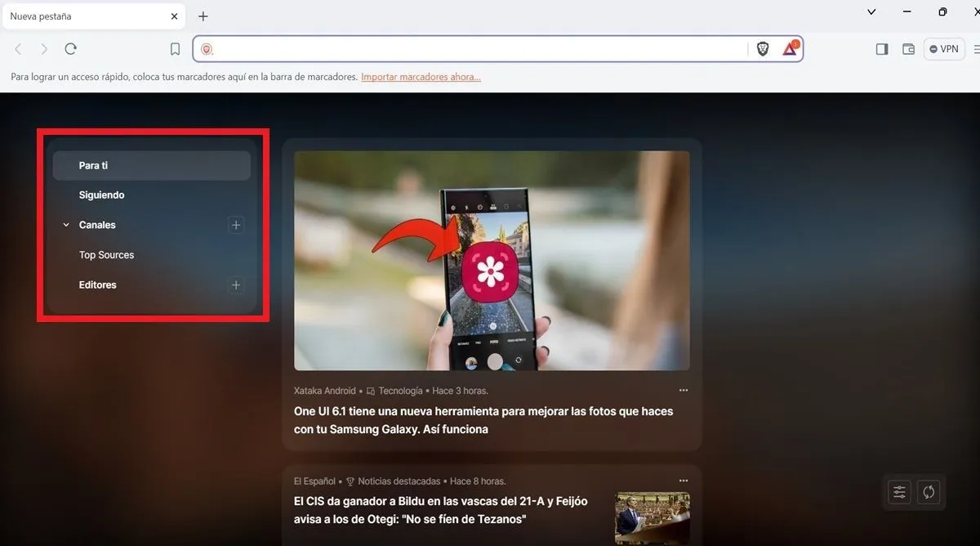Open the VPN button in toolbar
This screenshot has width=980, height=546.
[x=944, y=49]
